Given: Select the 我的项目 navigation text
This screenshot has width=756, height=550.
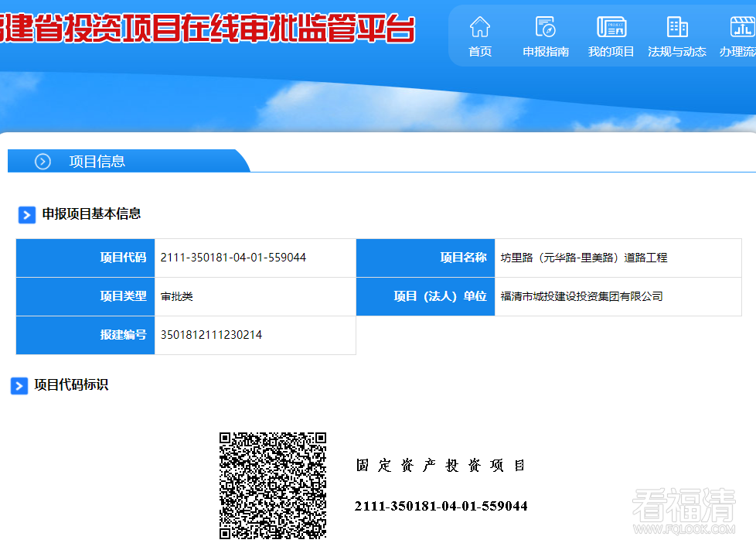Looking at the screenshot, I should click(x=611, y=52).
